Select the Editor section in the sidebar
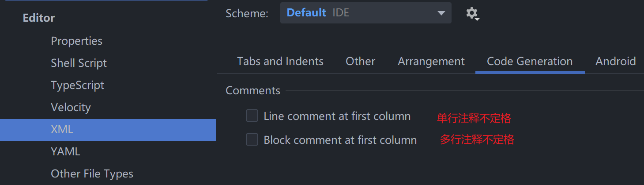The height and width of the screenshot is (185, 644). (39, 18)
